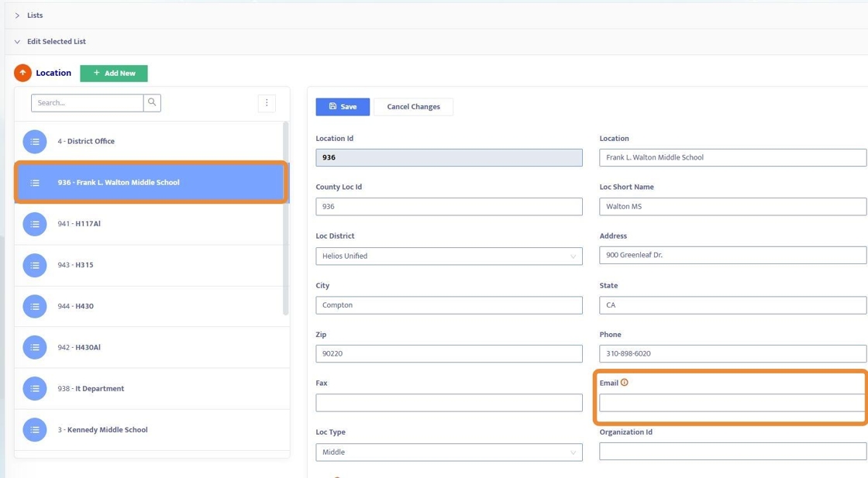Click the It Department list icon
Screen dimensions: 868x478
35,389
